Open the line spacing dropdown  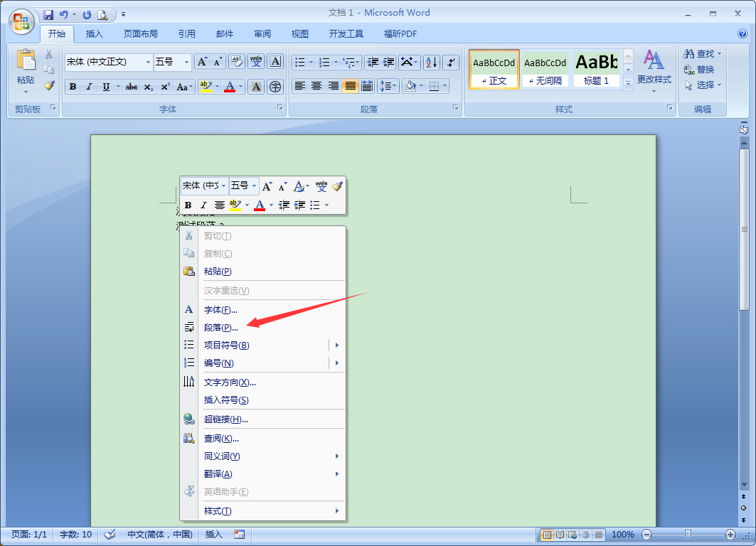click(388, 85)
